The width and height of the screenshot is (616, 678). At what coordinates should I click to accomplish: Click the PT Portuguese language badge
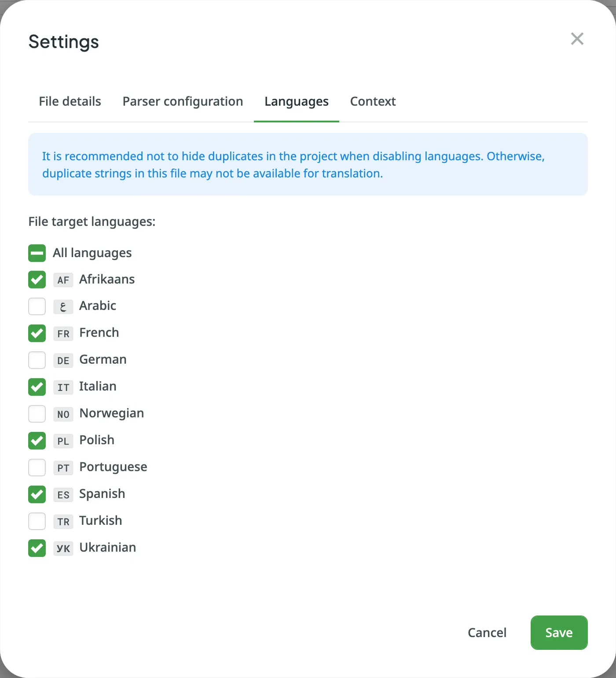pyautogui.click(x=63, y=468)
